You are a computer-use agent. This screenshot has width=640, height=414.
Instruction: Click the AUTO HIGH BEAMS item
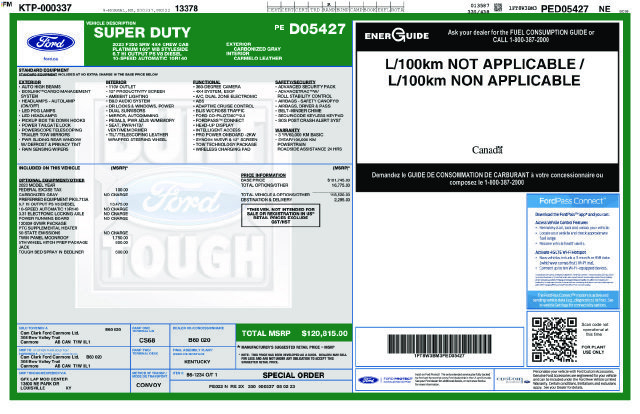[40, 87]
